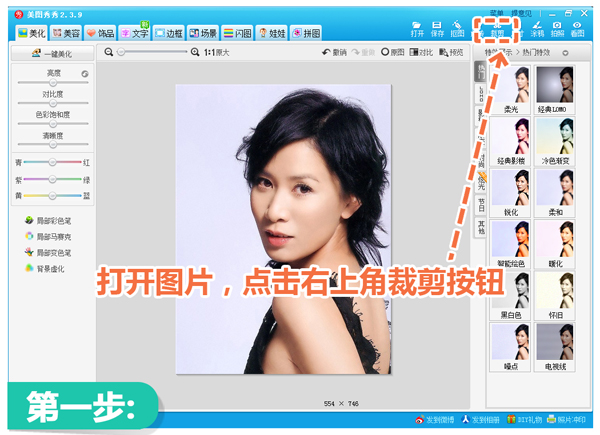Click the 原图 original image toggle
This screenshot has height=435, width=600.
coord(392,52)
